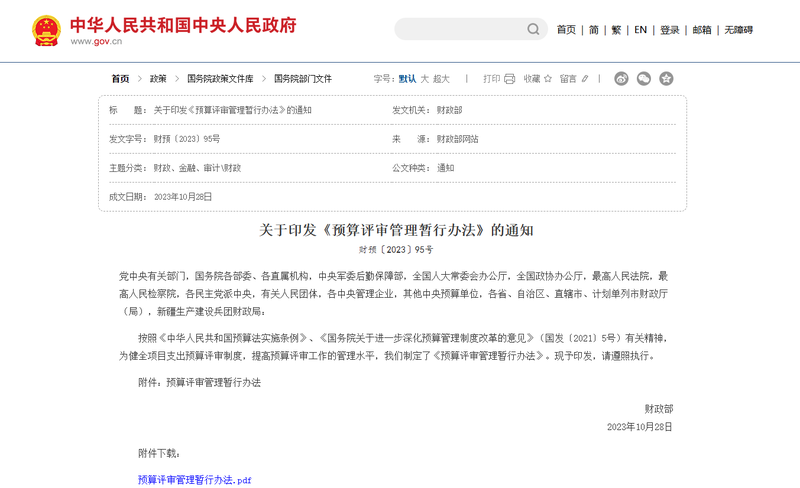The image size is (800, 488).
Task: Share the page to Weibo
Action: point(621,79)
